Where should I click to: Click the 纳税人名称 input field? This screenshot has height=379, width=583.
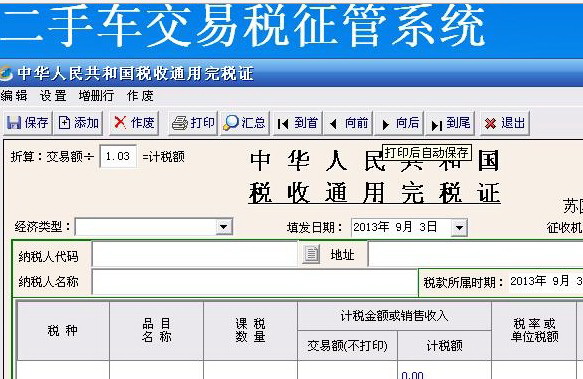pos(255,282)
